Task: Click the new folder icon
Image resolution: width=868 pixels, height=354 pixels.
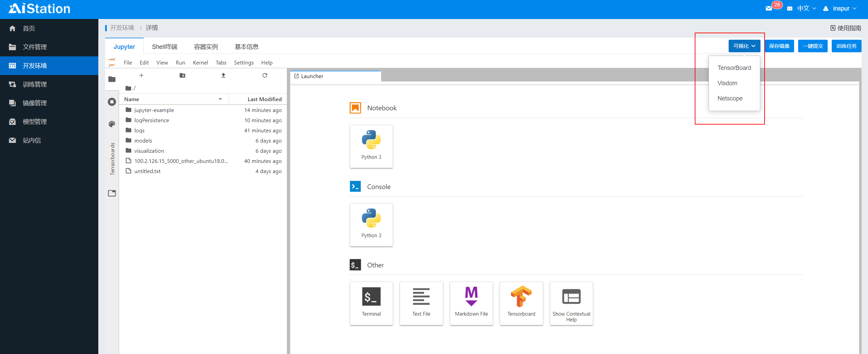Action: click(x=182, y=75)
